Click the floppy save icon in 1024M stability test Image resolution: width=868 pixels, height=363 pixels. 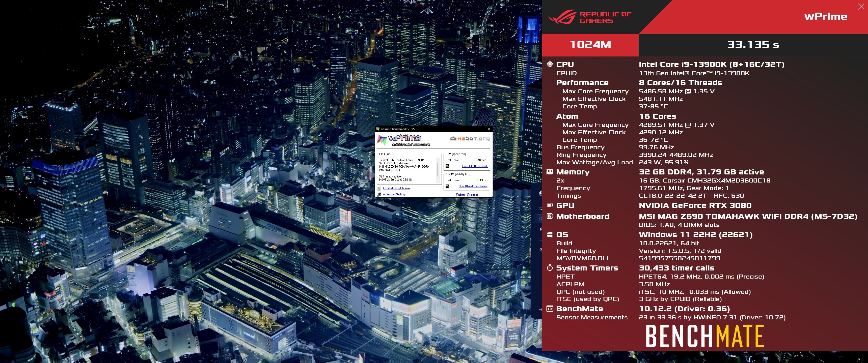447,186
